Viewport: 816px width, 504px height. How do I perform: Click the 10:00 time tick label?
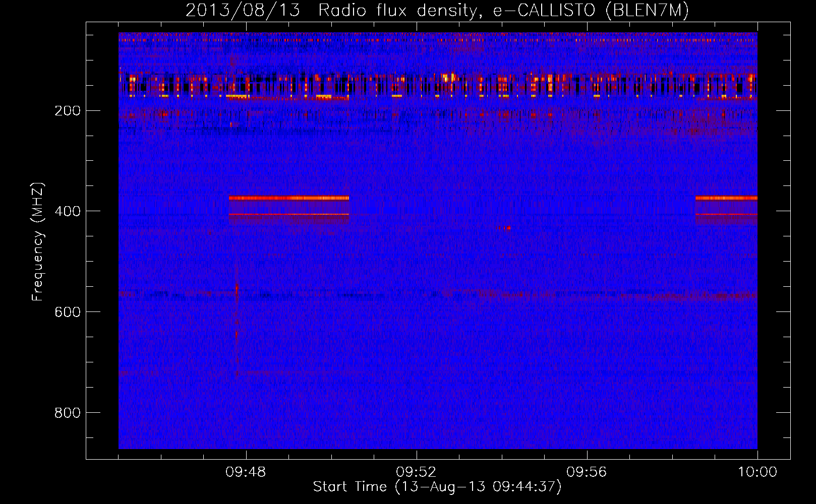tap(757, 472)
